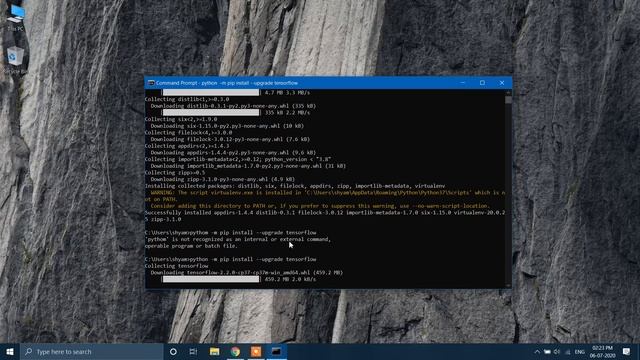Switch the ENG input language indicator
640x360 pixels.
point(580,352)
